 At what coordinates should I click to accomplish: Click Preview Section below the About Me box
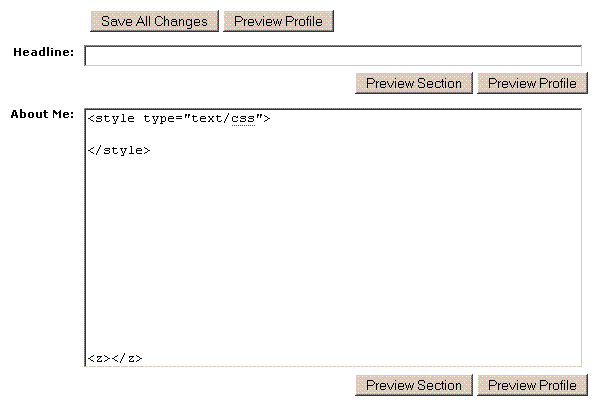point(413,385)
